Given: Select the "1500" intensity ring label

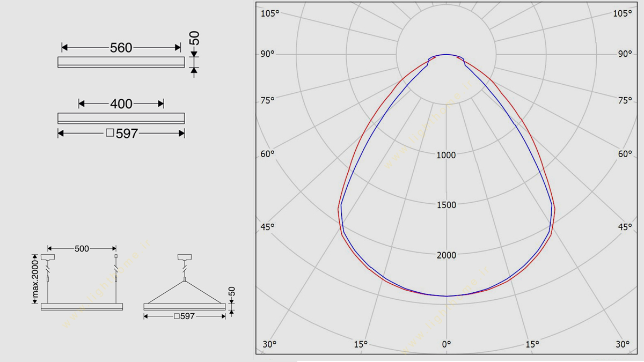Looking at the screenshot, I should click(446, 205).
